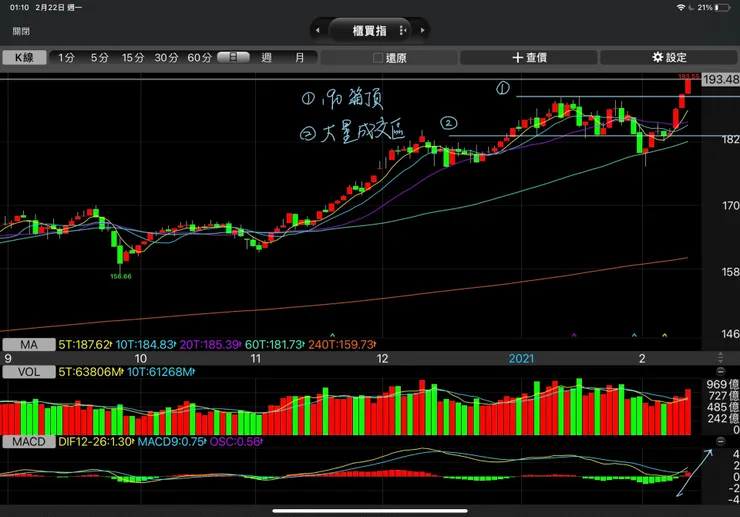The image size is (740, 517).
Task: Switch to 月 monthly timeframe
Action: (300, 58)
